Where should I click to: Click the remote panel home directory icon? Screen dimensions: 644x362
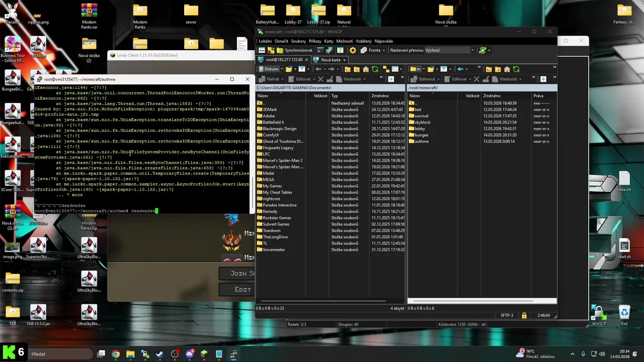pyautogui.click(x=507, y=69)
